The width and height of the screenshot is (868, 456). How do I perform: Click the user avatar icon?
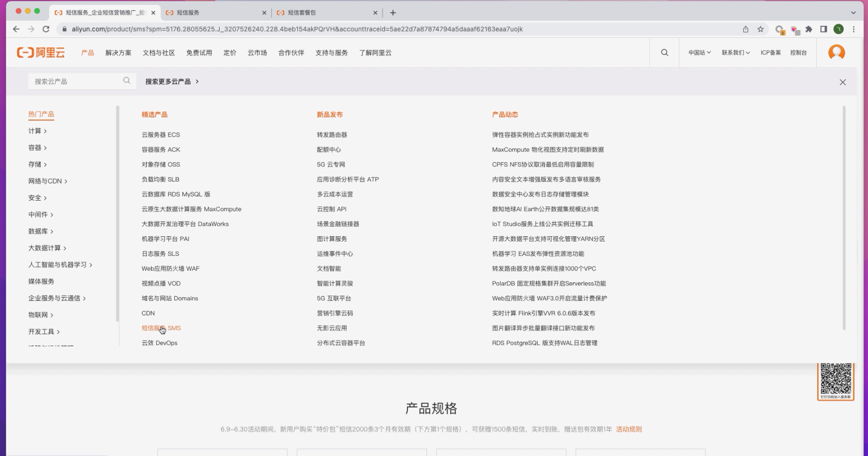tap(836, 52)
